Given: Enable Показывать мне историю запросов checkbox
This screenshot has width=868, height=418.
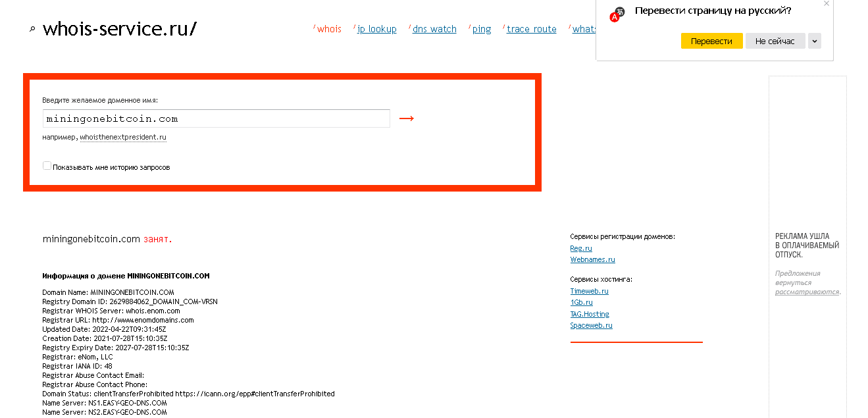Looking at the screenshot, I should (47, 166).
